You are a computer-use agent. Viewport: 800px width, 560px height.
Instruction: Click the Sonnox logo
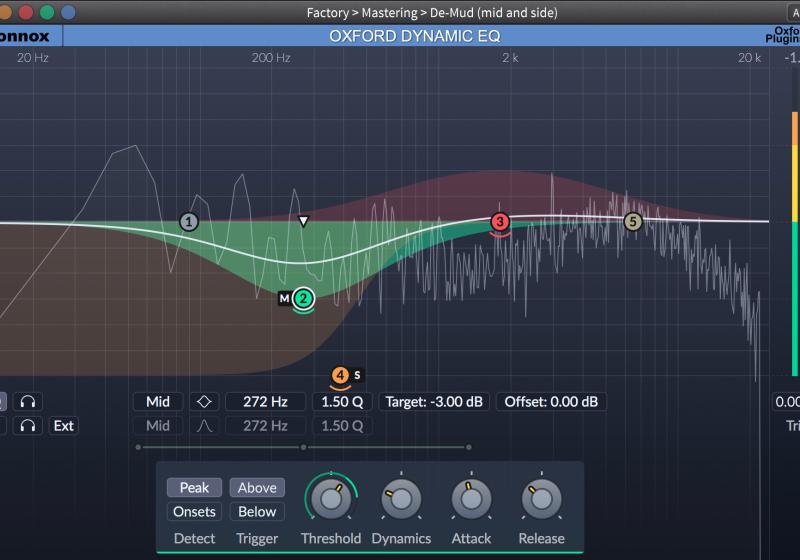(24, 36)
